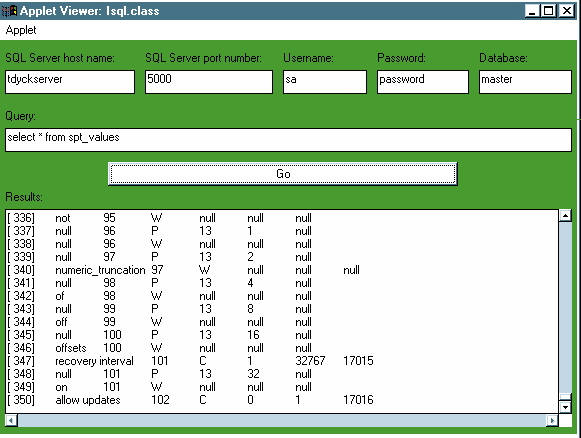Focus the SQL Server host name field

pos(70,82)
